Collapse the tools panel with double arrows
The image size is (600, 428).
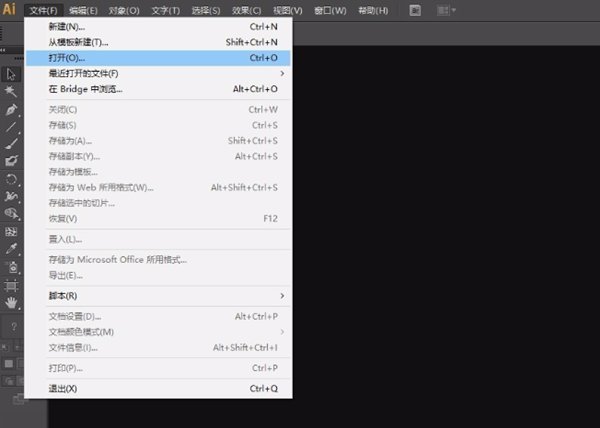point(3,50)
